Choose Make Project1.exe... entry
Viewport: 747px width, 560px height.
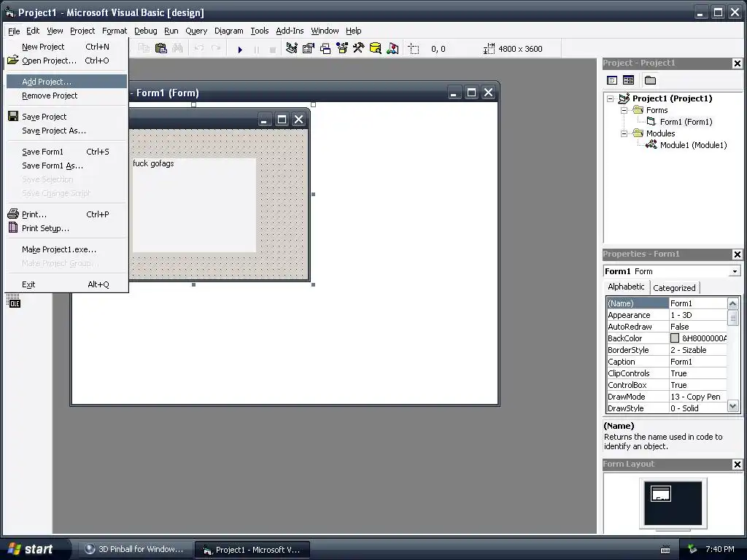coord(66,249)
